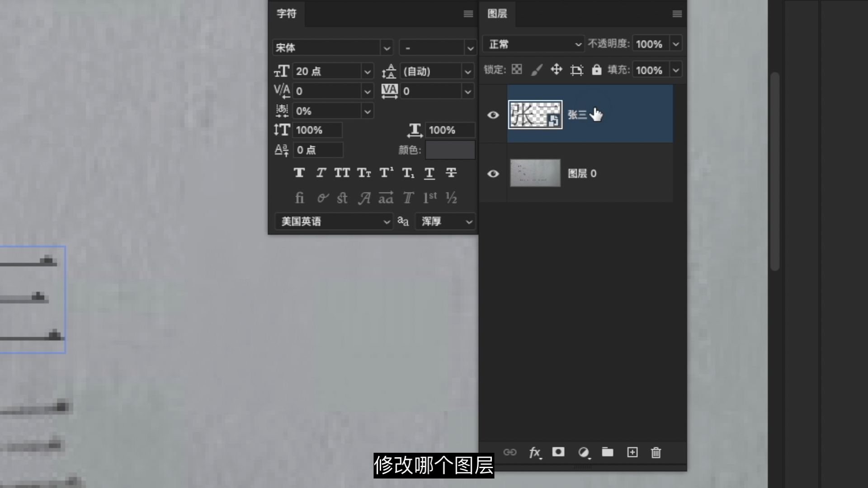Create a new group folder
Image resolution: width=868 pixels, height=488 pixels.
608,452
